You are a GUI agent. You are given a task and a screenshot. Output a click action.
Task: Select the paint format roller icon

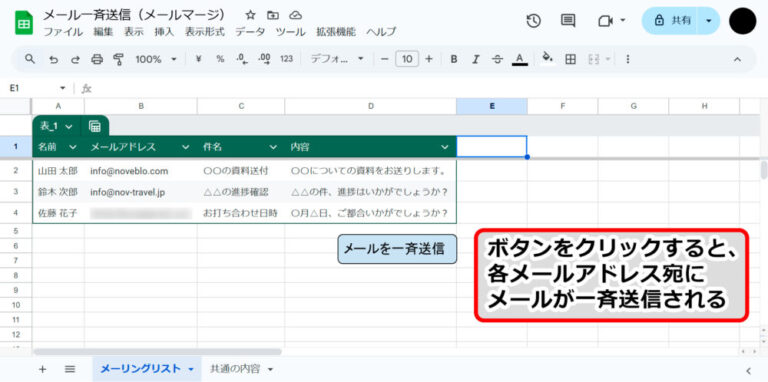click(118, 59)
